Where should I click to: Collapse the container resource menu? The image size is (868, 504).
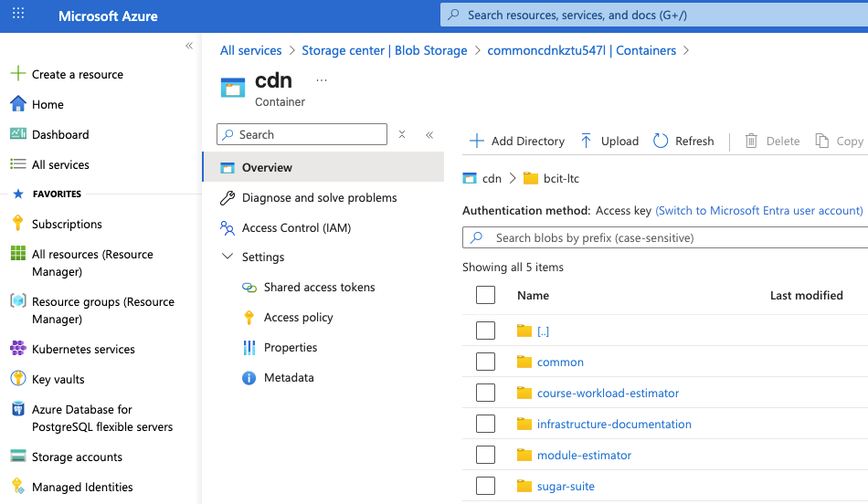pos(429,134)
